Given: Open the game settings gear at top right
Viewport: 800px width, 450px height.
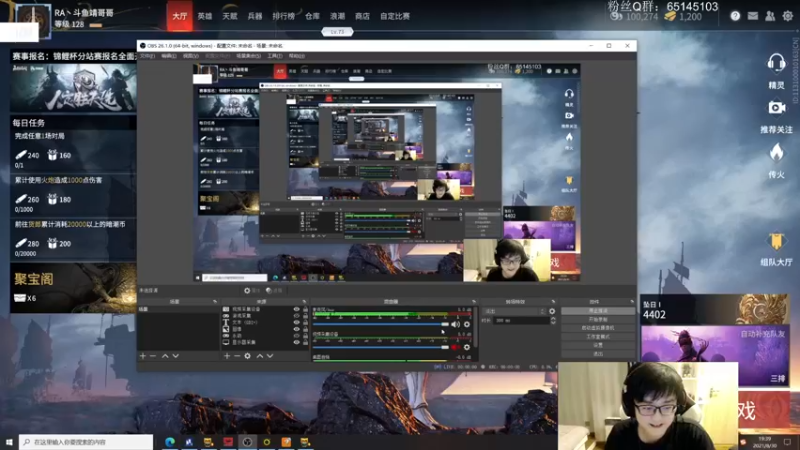Looking at the screenshot, I should point(788,16).
